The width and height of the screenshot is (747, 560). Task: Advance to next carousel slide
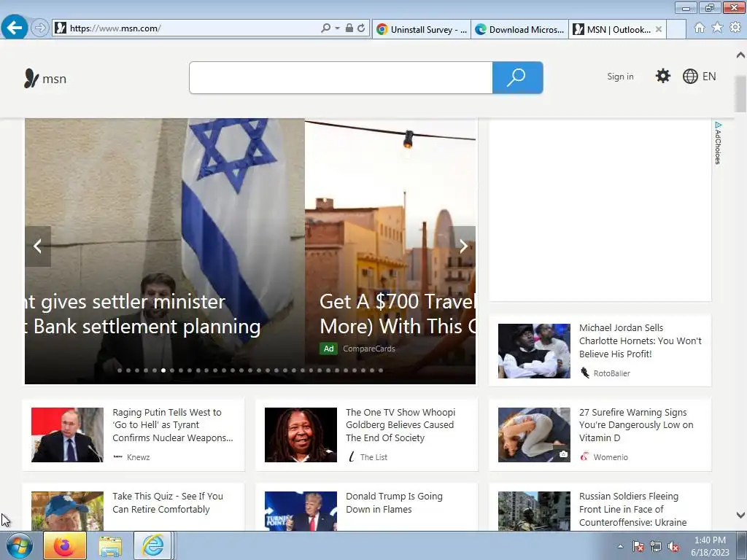pos(463,246)
